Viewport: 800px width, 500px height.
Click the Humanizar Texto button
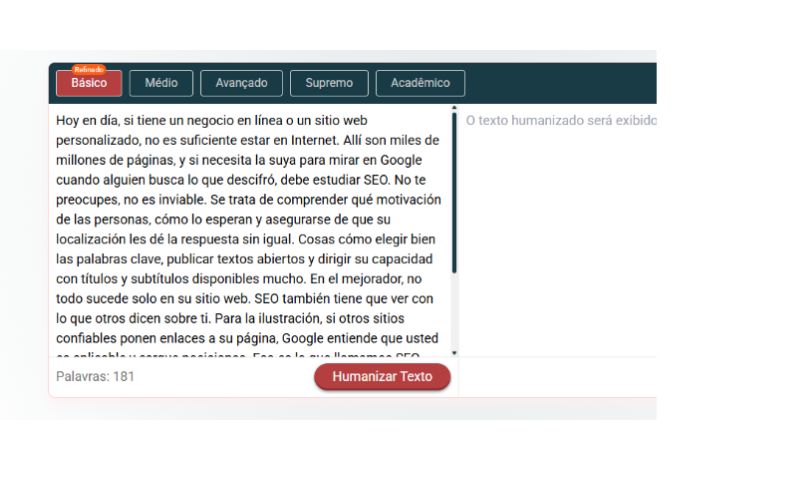[x=382, y=377]
